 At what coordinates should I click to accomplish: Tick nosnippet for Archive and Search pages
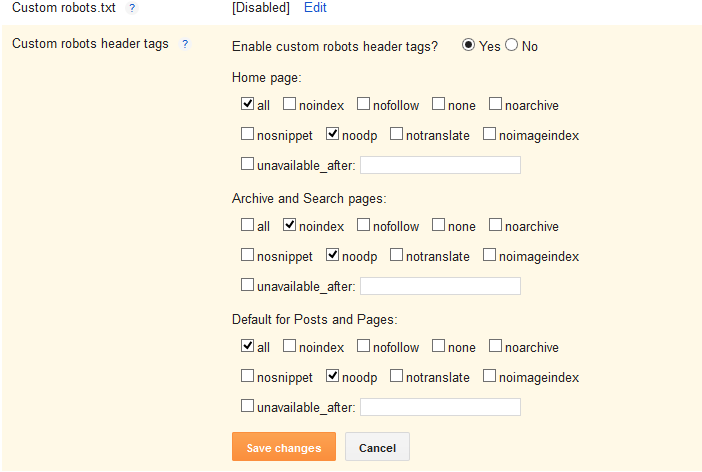[247, 255]
